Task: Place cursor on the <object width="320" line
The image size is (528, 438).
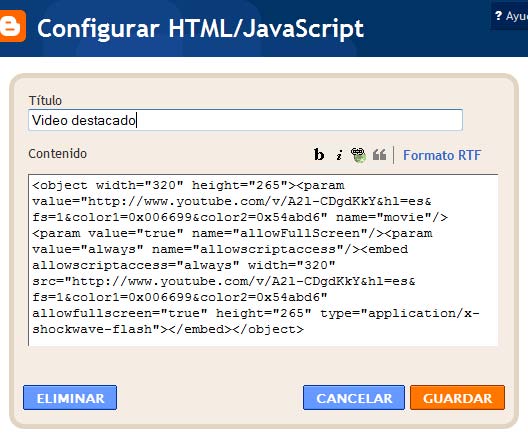Action: coord(108,185)
